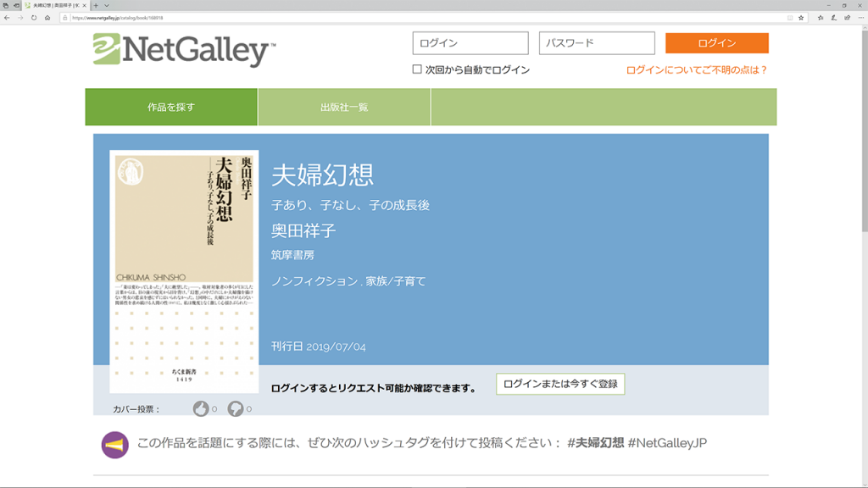Click the ログイン username input field

(470, 43)
